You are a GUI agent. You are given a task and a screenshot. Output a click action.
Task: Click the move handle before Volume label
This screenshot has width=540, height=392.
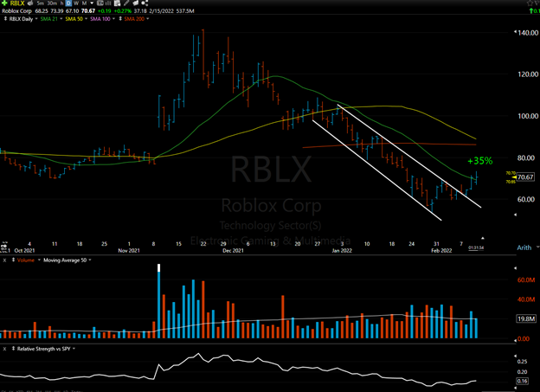pyautogui.click(x=13, y=260)
